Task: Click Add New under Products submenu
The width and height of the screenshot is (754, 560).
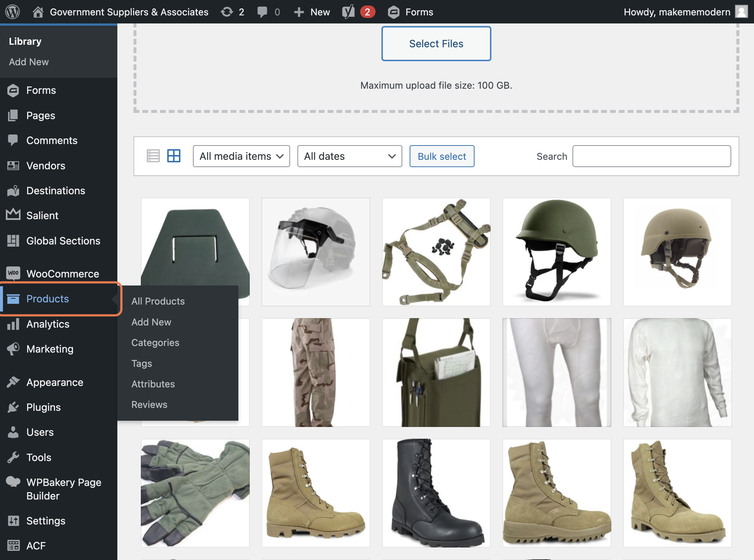Action: (x=151, y=322)
